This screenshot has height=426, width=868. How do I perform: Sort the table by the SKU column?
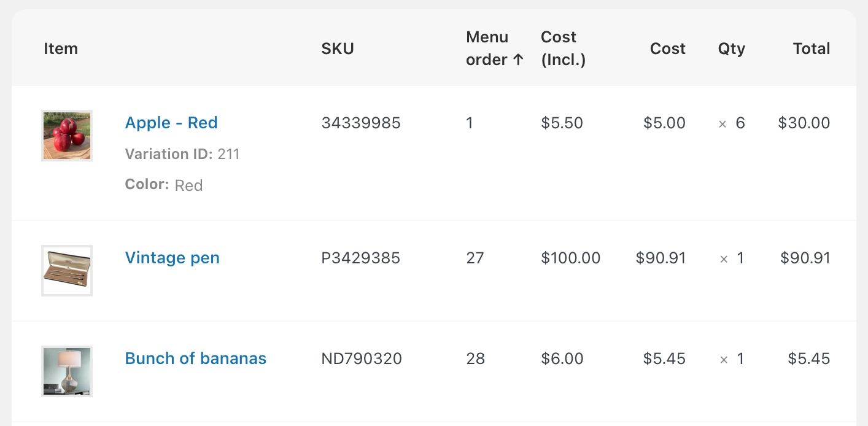tap(338, 48)
